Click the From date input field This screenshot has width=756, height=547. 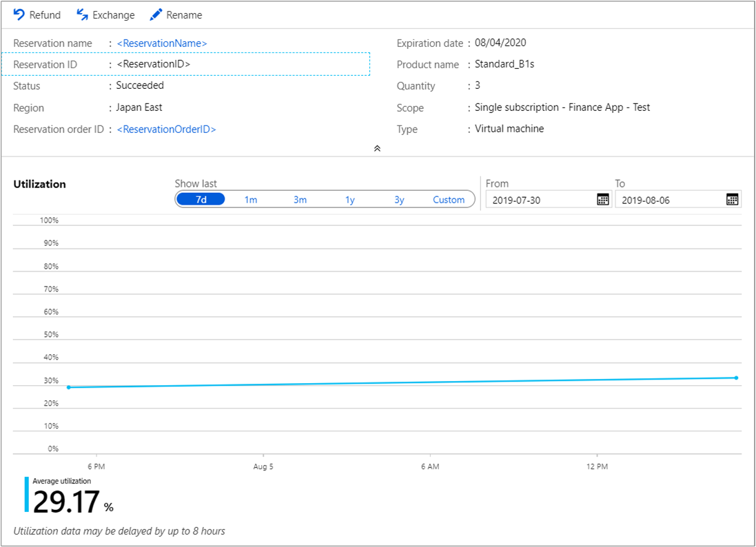coord(538,200)
